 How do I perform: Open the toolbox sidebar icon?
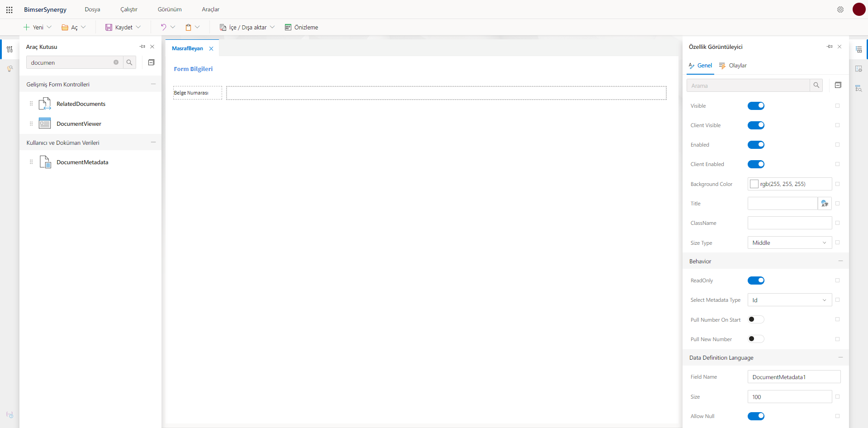click(9, 49)
